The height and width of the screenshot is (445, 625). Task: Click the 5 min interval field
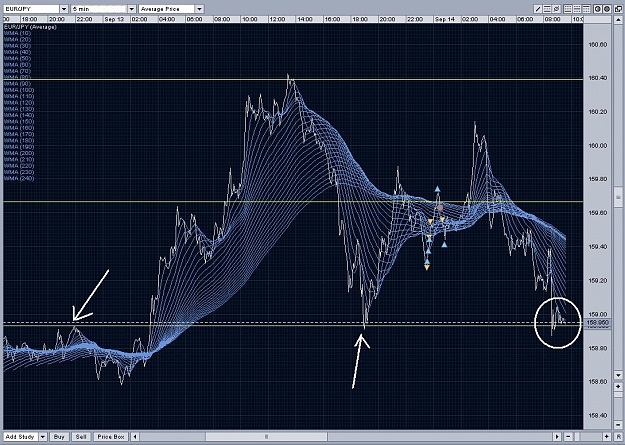pos(99,9)
